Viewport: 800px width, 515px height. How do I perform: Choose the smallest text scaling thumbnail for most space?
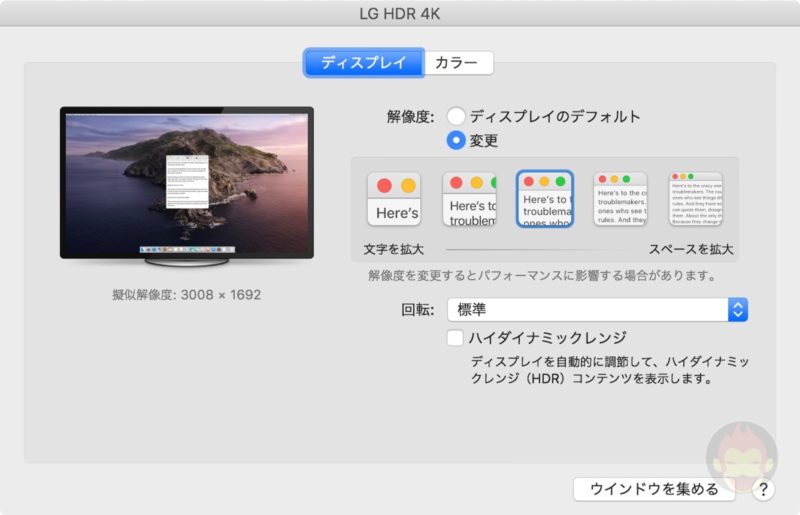coord(696,199)
